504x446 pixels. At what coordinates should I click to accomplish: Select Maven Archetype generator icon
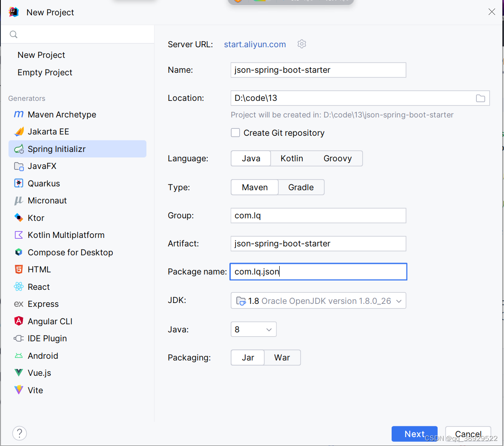(x=19, y=114)
